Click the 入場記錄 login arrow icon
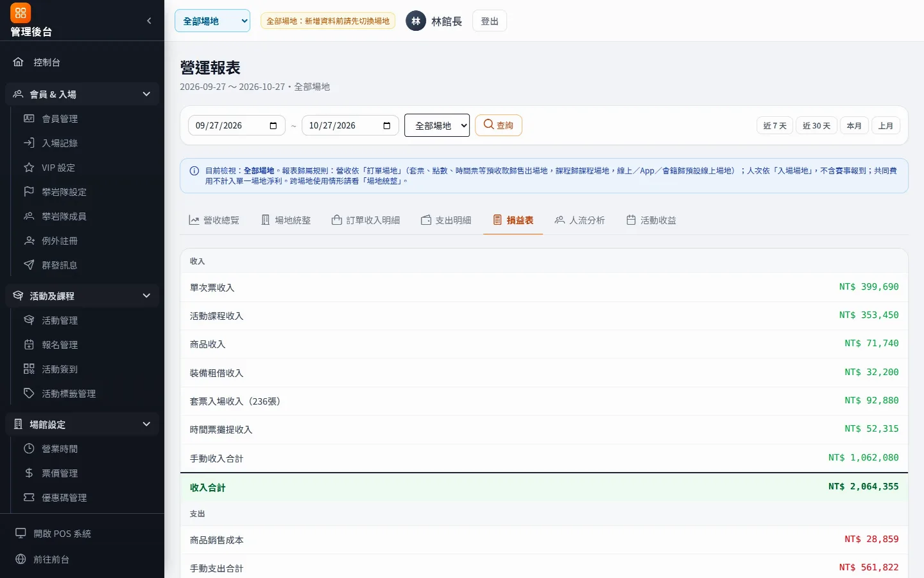The width and height of the screenshot is (924, 578). pyautogui.click(x=29, y=143)
